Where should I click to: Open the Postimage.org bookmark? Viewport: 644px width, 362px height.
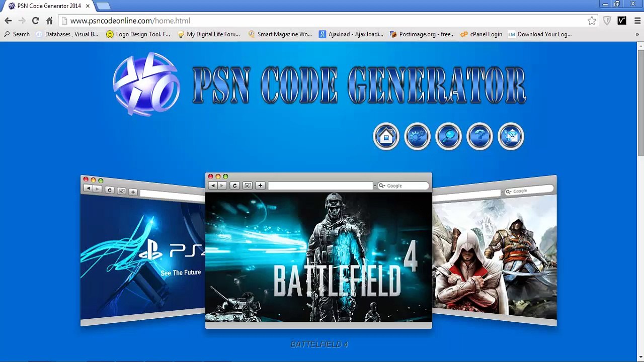click(422, 34)
